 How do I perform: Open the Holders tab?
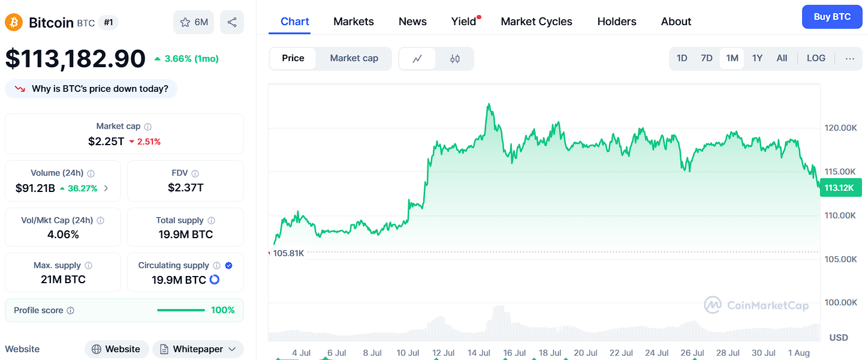(617, 22)
